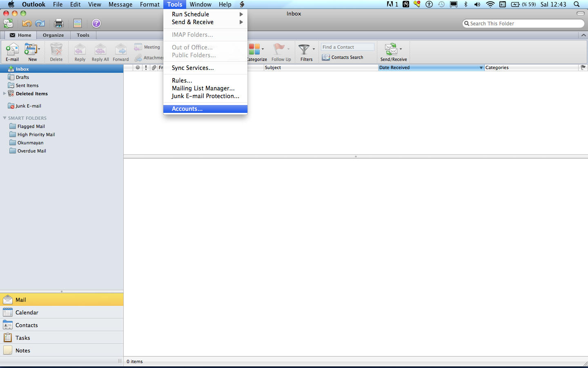This screenshot has height=368, width=588.
Task: Click the E-mail compose icon
Action: click(12, 51)
